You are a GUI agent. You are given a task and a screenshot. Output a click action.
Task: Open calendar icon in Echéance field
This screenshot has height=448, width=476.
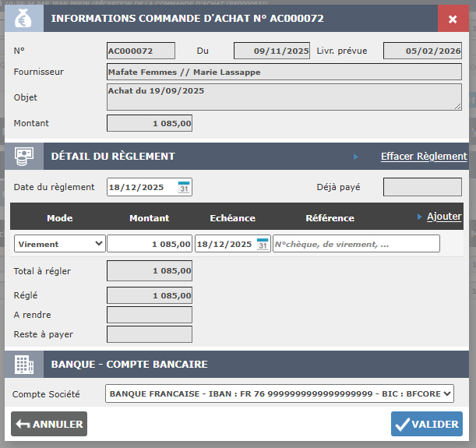coord(263,244)
